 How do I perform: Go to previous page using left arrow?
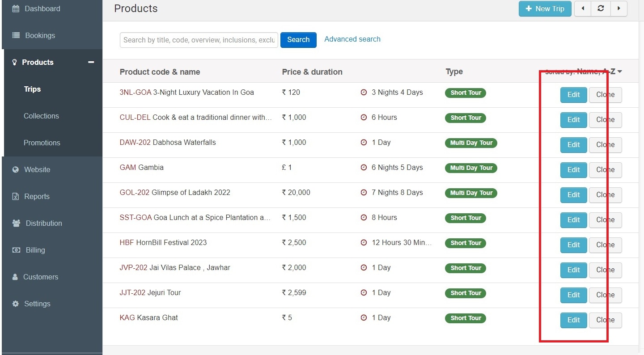583,8
